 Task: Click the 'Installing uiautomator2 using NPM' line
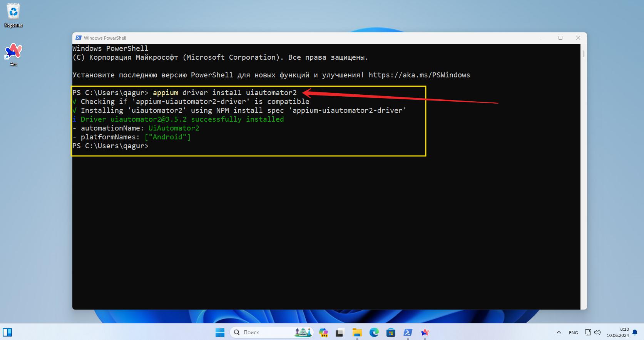pyautogui.click(x=239, y=111)
